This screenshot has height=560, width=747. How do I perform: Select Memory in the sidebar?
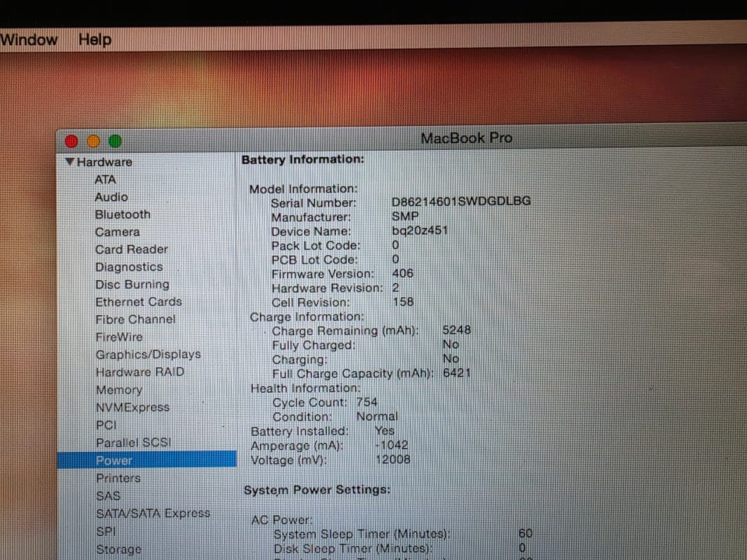[119, 390]
